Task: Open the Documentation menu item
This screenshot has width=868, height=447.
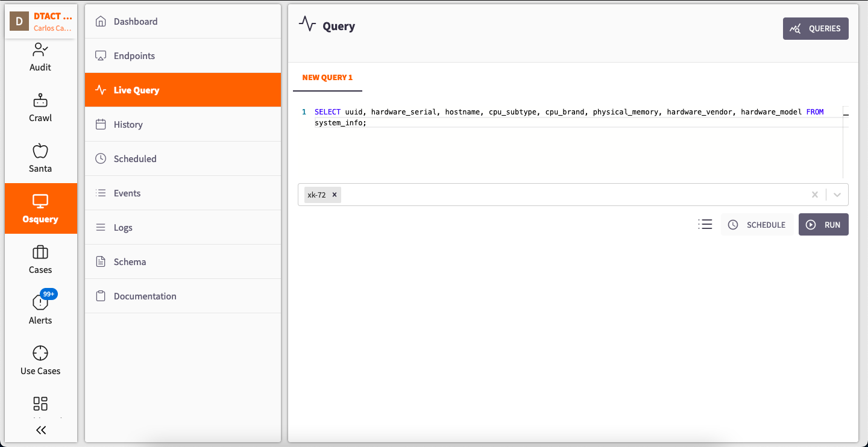Action: (183, 296)
